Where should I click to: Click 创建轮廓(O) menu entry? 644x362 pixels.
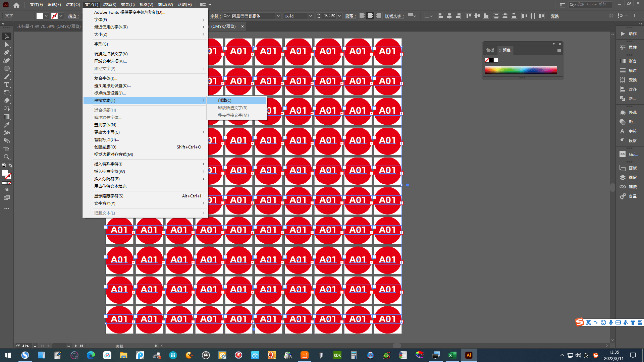pyautogui.click(x=105, y=147)
